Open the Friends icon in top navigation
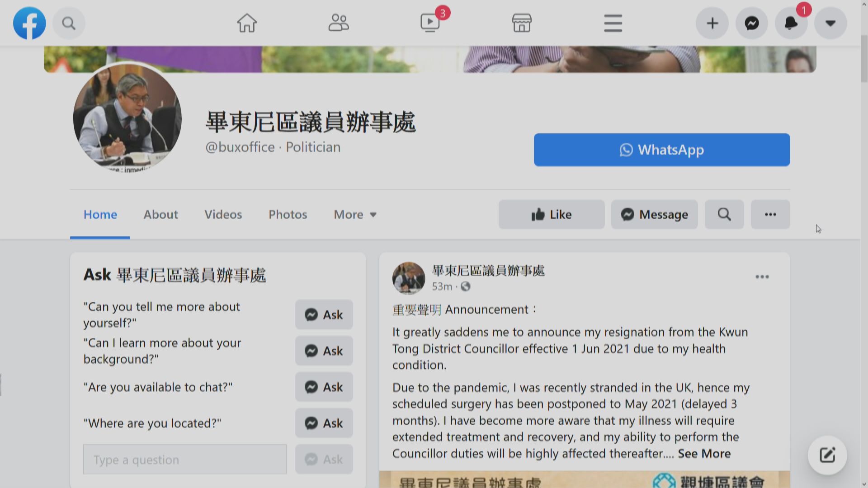This screenshot has width=868, height=488. 338,23
